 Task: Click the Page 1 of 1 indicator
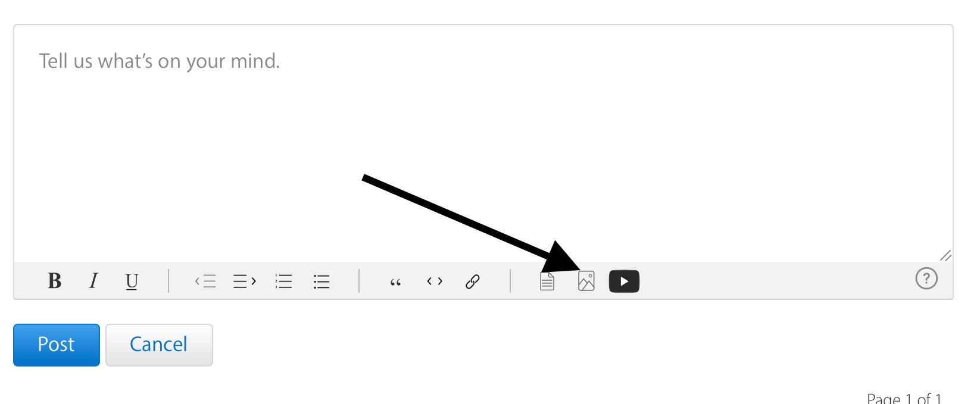904,398
